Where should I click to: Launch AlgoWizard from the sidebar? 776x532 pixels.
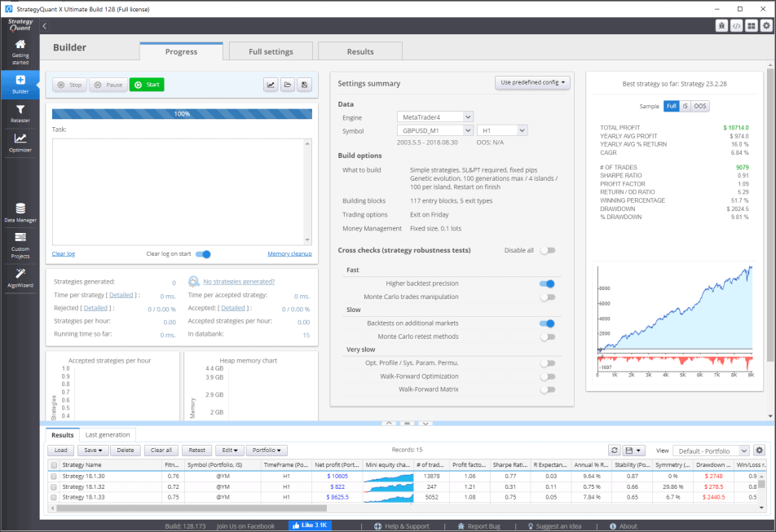[x=20, y=279]
